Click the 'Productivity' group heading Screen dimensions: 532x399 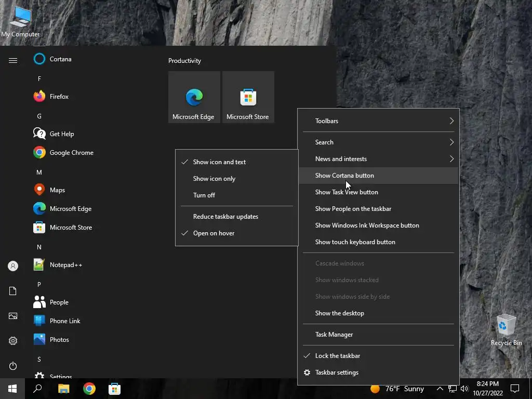pos(184,61)
